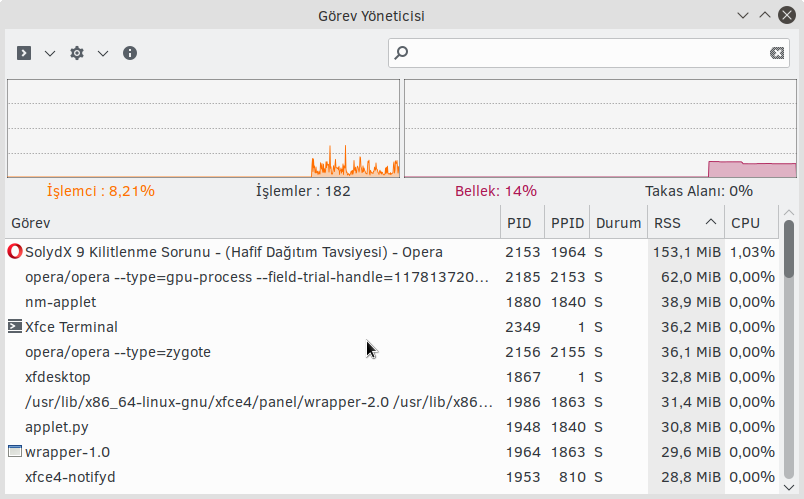Click PPID value 810
The width and height of the screenshot is (804, 499).
572,477
